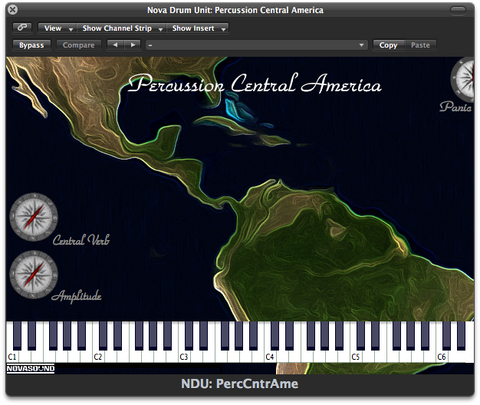The height and width of the screenshot is (405, 480).
Task: Click the Amplitude compass knob
Action: [33, 275]
